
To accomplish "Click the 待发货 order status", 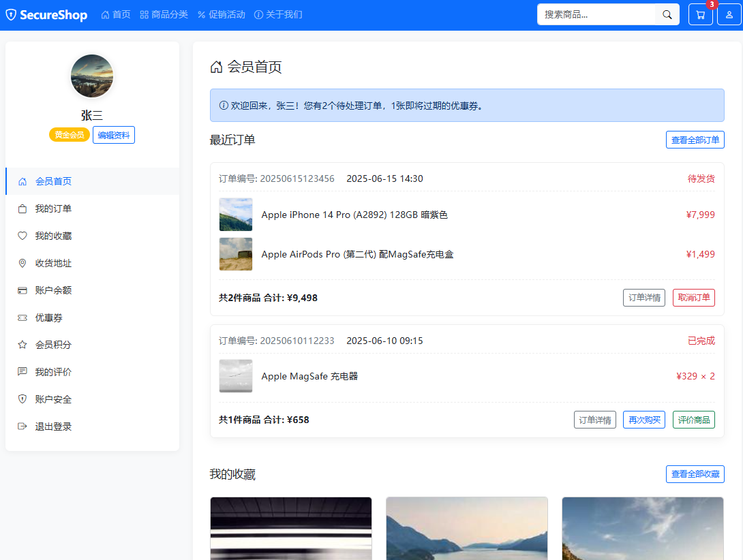I will click(x=701, y=178).
